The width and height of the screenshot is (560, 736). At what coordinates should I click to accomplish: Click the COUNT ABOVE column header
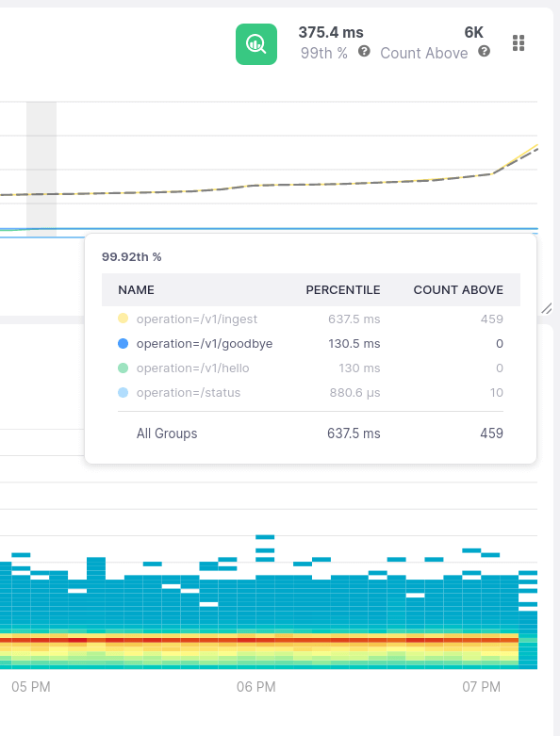coord(458,289)
